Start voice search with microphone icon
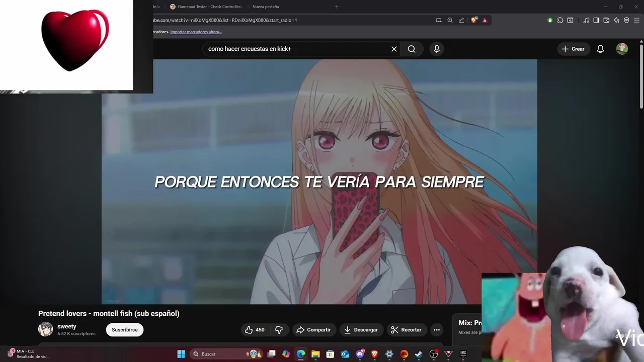Screen dimensions: 644x362 tap(437, 49)
